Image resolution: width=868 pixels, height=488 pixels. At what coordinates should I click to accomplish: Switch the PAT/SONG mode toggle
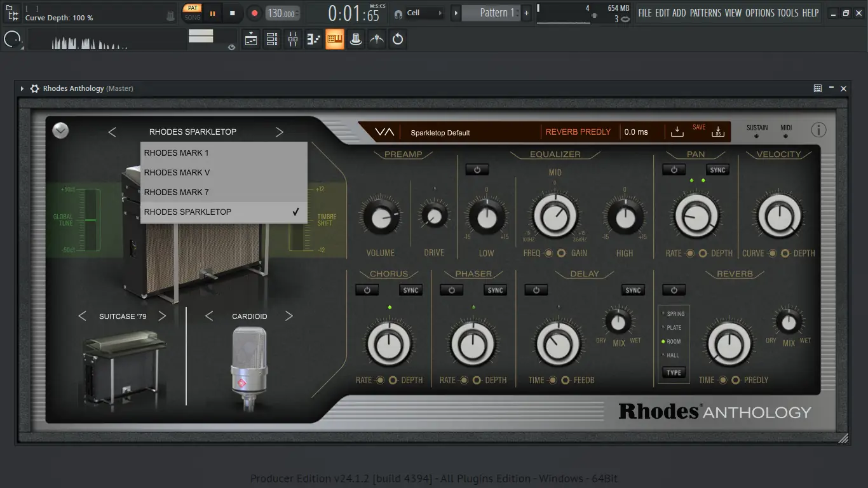193,13
